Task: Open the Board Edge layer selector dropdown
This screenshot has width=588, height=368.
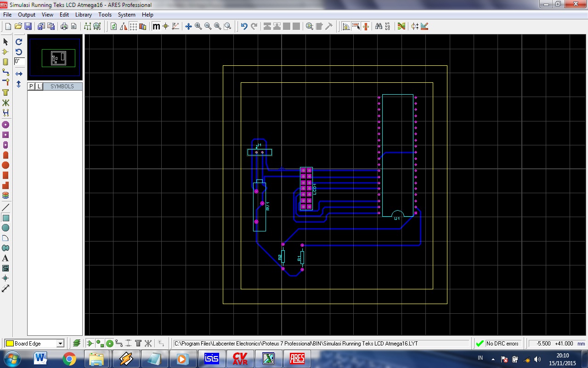Action: pos(61,343)
